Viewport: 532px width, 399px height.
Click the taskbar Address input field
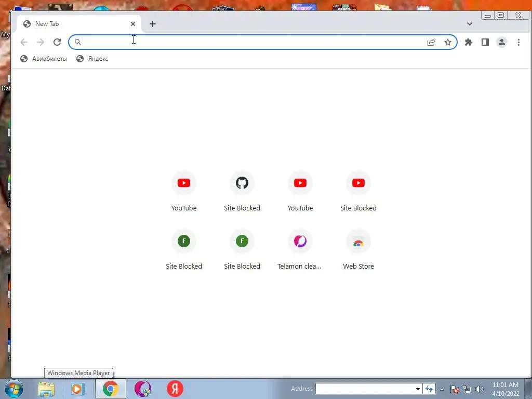coord(365,389)
